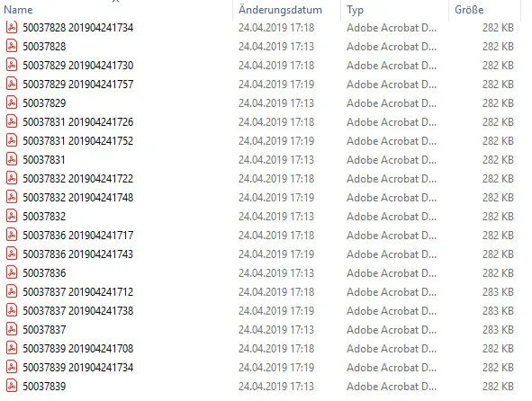The image size is (532, 401).
Task: Select PDF icon of 50037837 201904241738
Action: click(x=12, y=310)
